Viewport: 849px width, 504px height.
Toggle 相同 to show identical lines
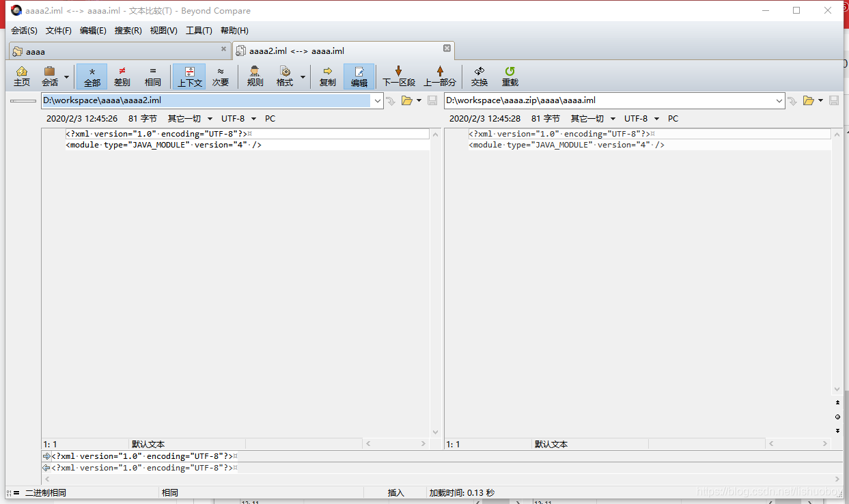152,76
